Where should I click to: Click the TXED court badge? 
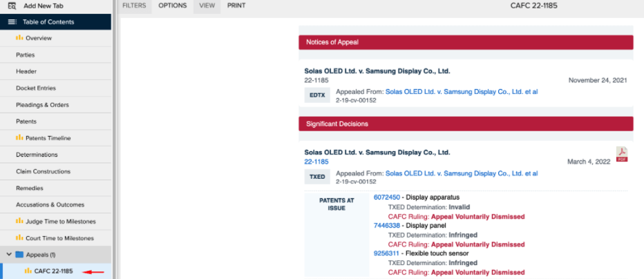[x=317, y=177]
